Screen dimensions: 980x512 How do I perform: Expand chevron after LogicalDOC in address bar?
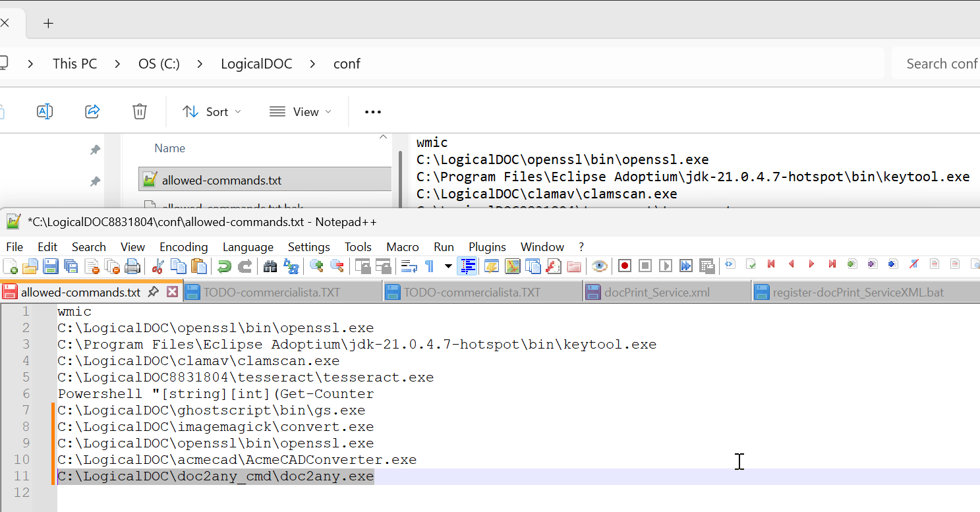point(312,64)
